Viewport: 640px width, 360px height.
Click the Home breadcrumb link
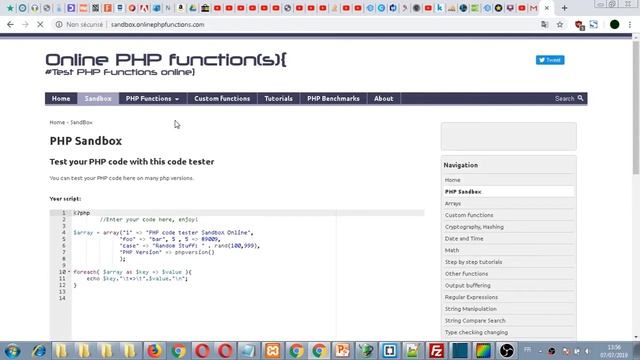click(x=57, y=122)
